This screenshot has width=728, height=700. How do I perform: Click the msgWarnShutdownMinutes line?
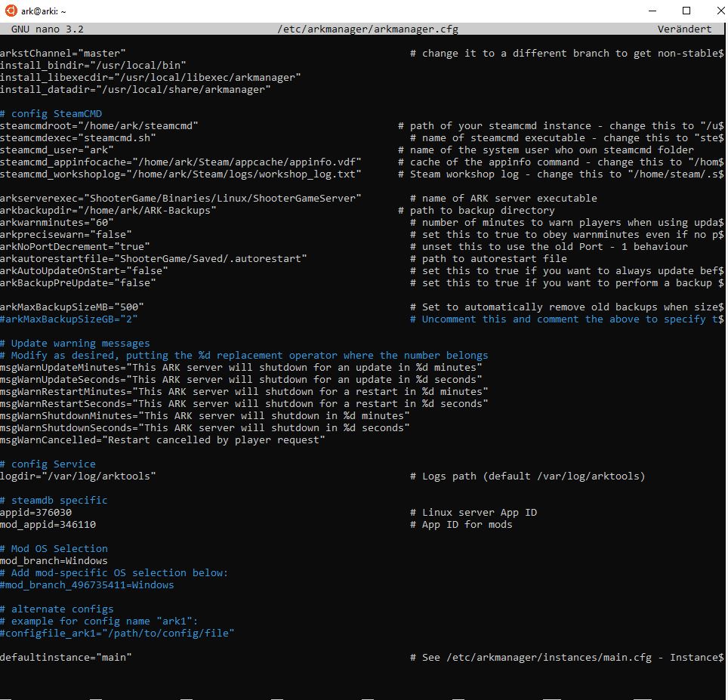coord(205,415)
